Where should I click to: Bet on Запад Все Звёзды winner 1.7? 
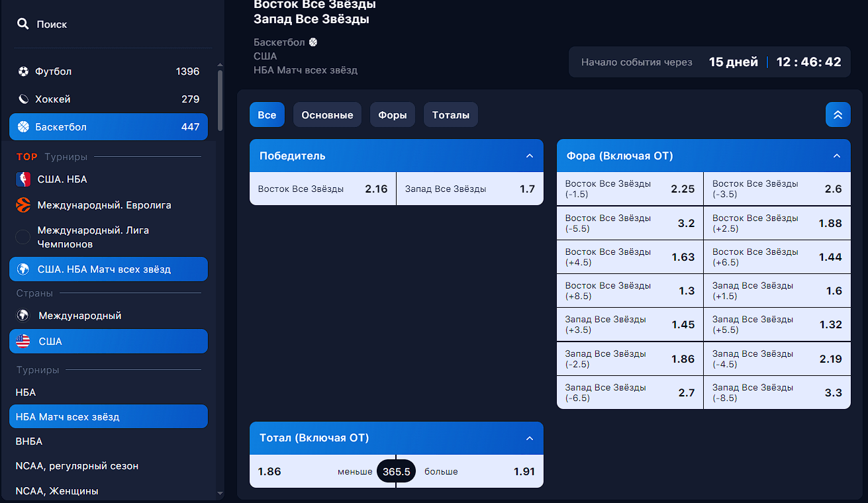click(x=470, y=189)
